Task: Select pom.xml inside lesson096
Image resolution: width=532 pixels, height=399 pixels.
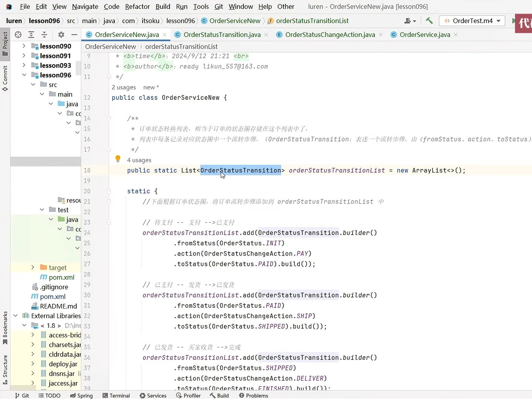Action: pyautogui.click(x=61, y=277)
